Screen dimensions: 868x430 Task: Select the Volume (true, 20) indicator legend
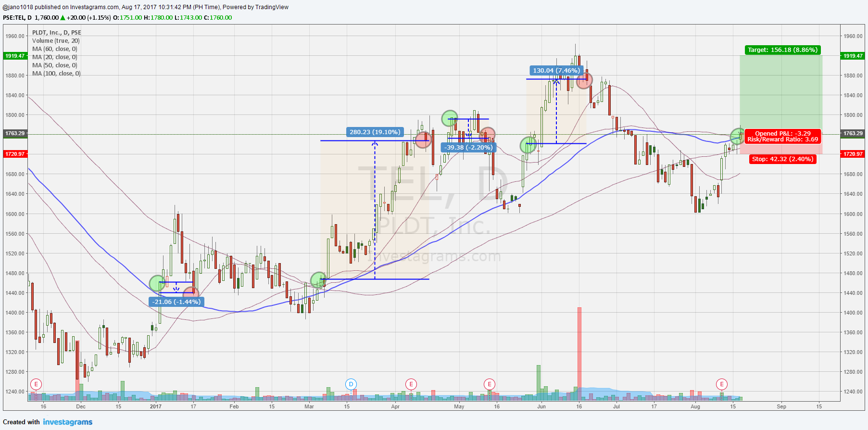56,41
